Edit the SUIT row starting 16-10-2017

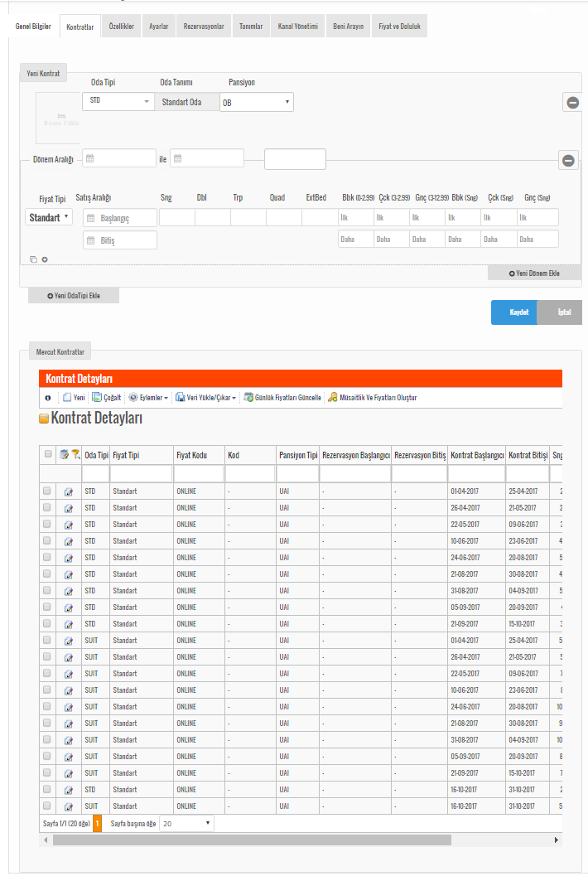pyautogui.click(x=69, y=807)
